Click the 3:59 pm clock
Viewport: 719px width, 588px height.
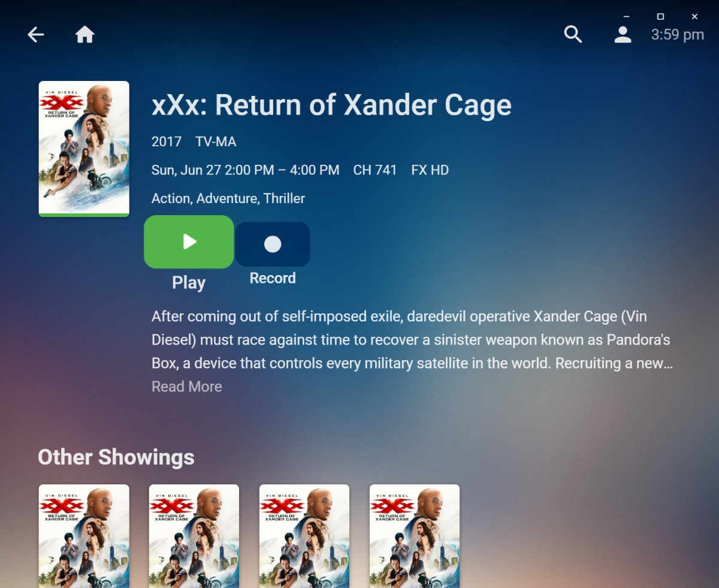pyautogui.click(x=678, y=35)
